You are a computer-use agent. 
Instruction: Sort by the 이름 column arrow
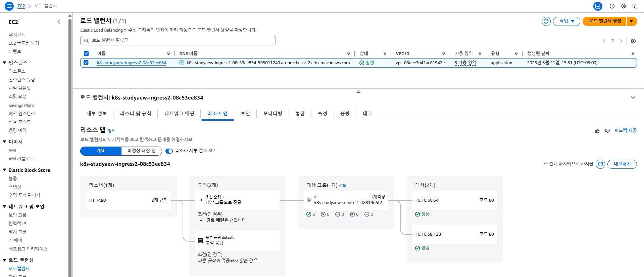point(168,54)
